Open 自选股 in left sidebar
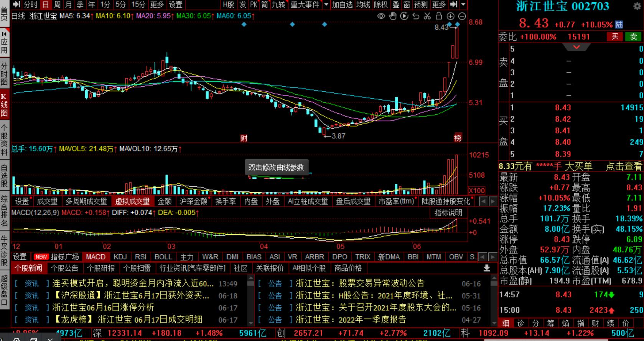Viewport: 644px width, 341px height. coord(4,176)
